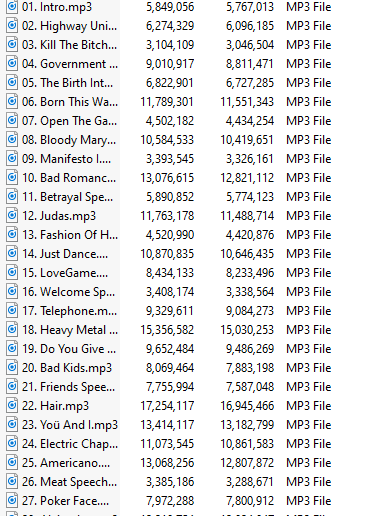Click the file name 18. Heavy Metal ...
Viewport: 390px width, 516px height.
[70, 330]
